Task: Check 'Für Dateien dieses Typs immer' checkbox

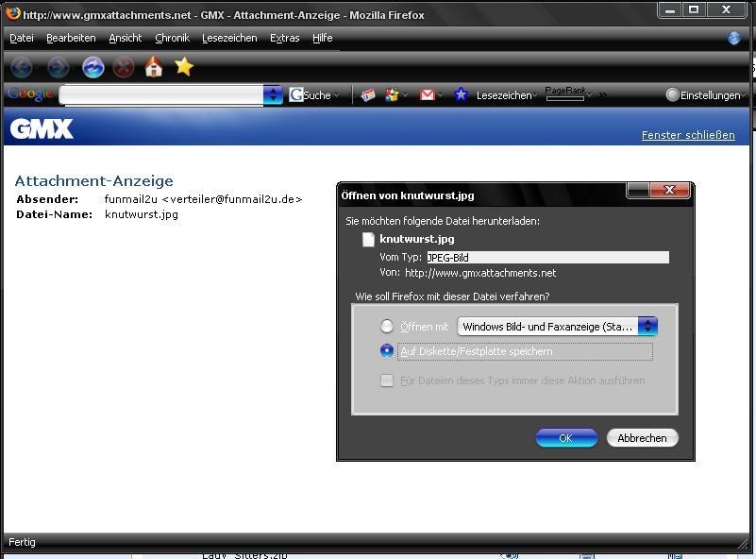Action: click(387, 381)
